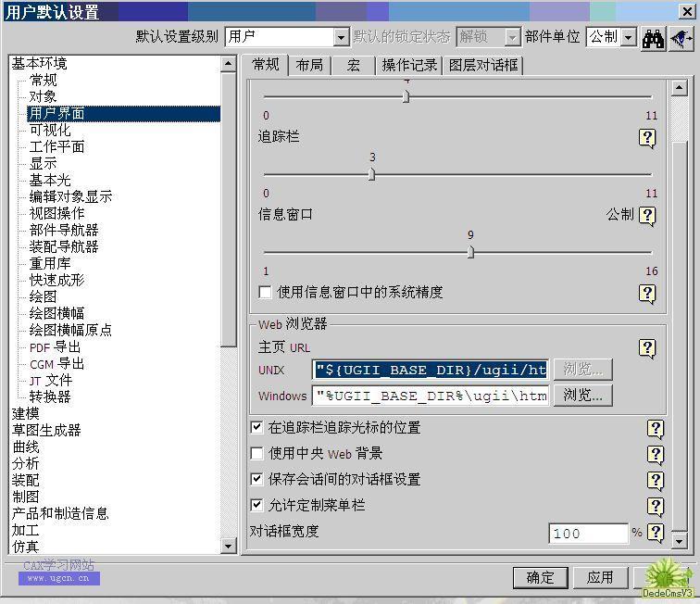
Task: Toggle 使用中央 Web 背景 checkbox
Action: pos(257,454)
